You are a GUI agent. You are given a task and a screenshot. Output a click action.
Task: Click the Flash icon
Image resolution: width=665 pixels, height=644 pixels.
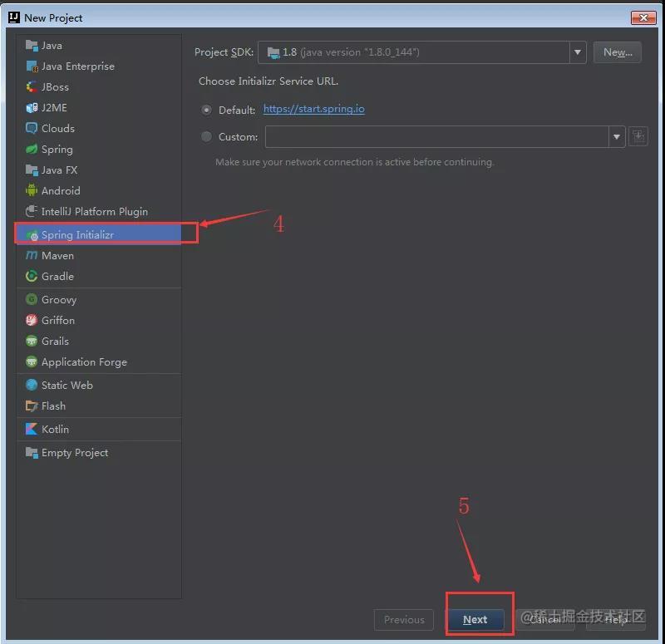[32, 406]
